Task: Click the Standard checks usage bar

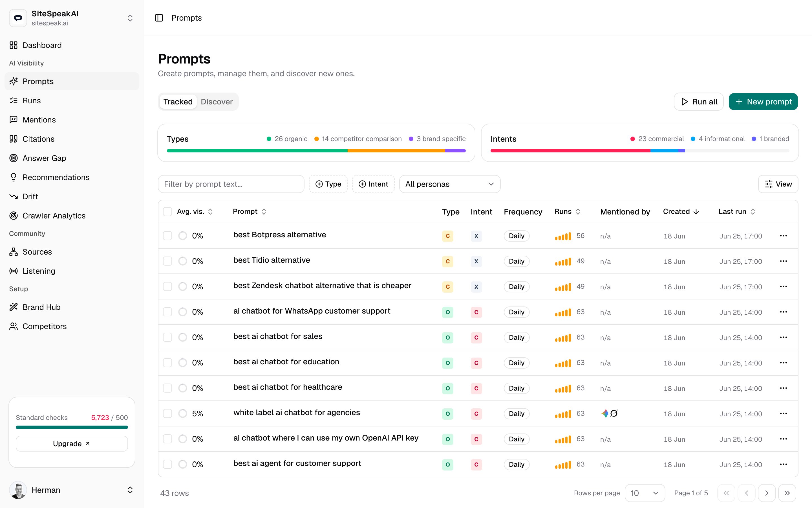Action: (72, 427)
